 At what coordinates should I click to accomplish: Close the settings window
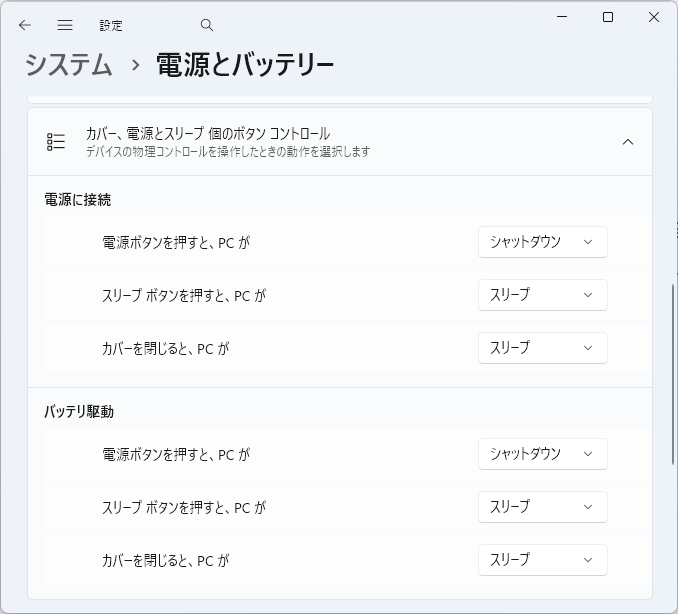tap(653, 17)
